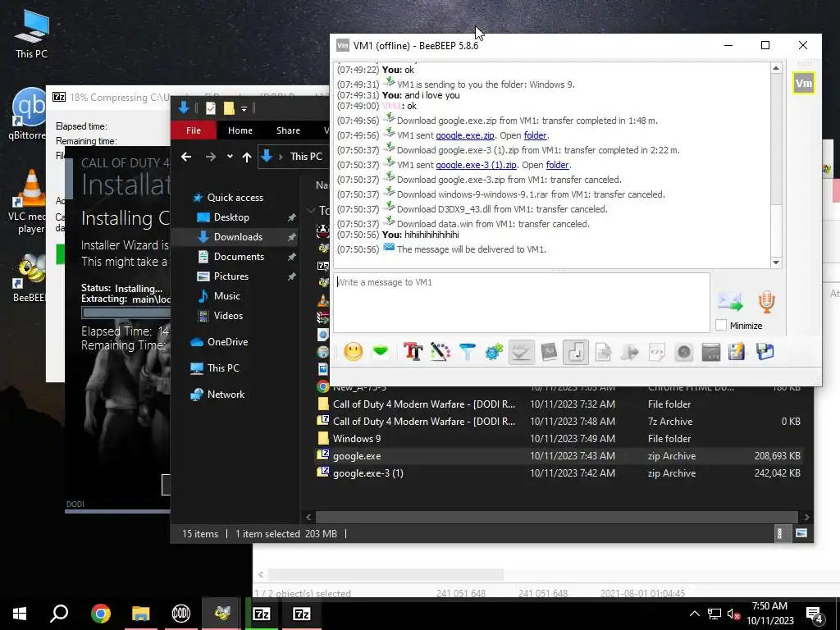Select Downloads in Explorer navigation pane
This screenshot has width=840, height=630.
238,237
